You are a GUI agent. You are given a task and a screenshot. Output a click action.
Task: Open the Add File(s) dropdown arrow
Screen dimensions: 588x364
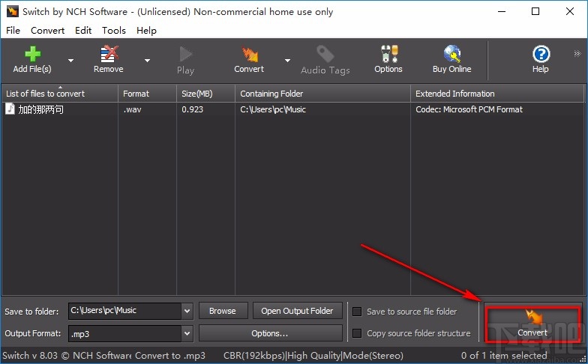(70, 60)
